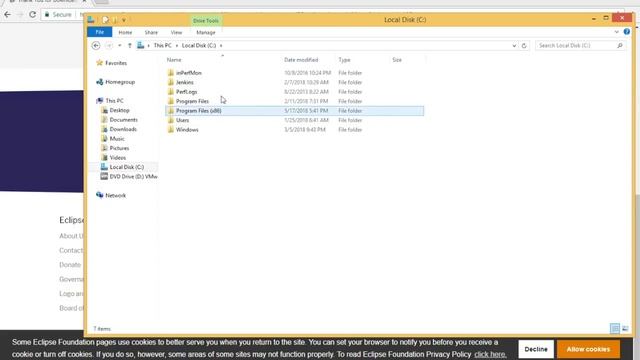Switch to large icons view in status bar
640x360 pixels.
tap(625, 329)
